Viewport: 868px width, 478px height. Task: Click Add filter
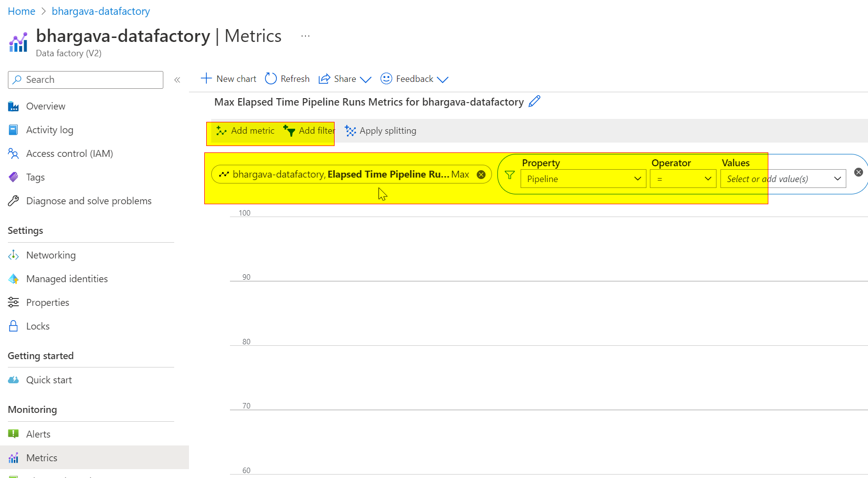309,131
